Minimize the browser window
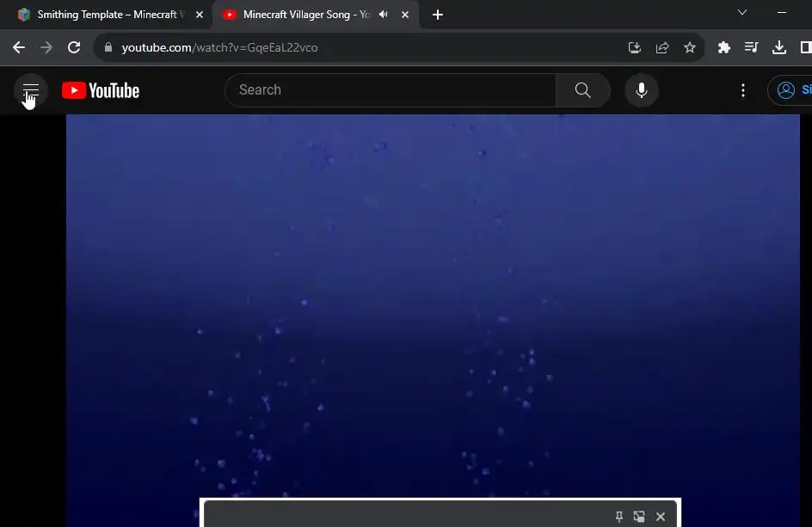812x527 pixels. tap(782, 12)
